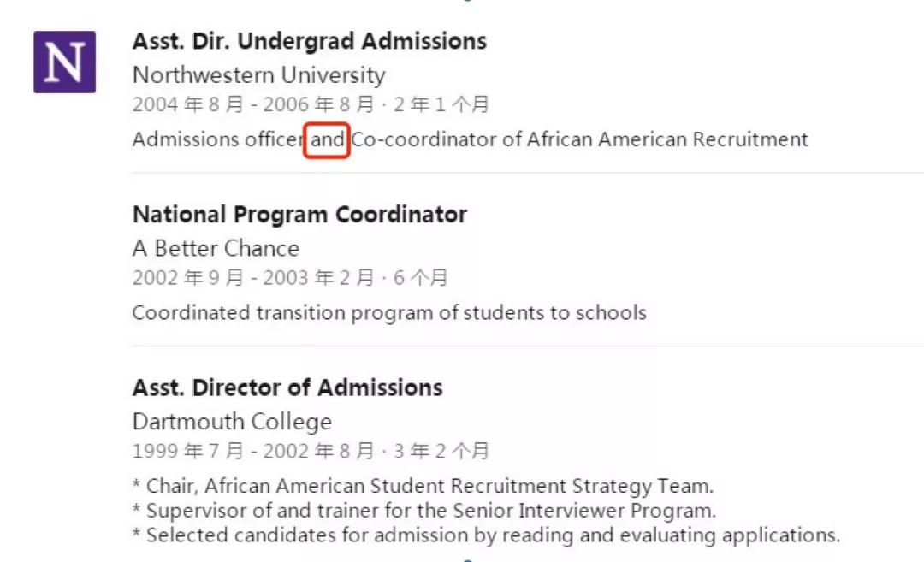This screenshot has height=562, width=924.
Task: Click the word 'and' in the red box
Action: pyautogui.click(x=327, y=139)
